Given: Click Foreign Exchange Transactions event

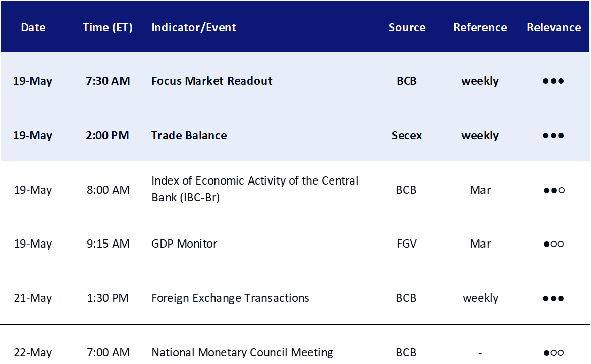Looking at the screenshot, I should pos(230,298).
